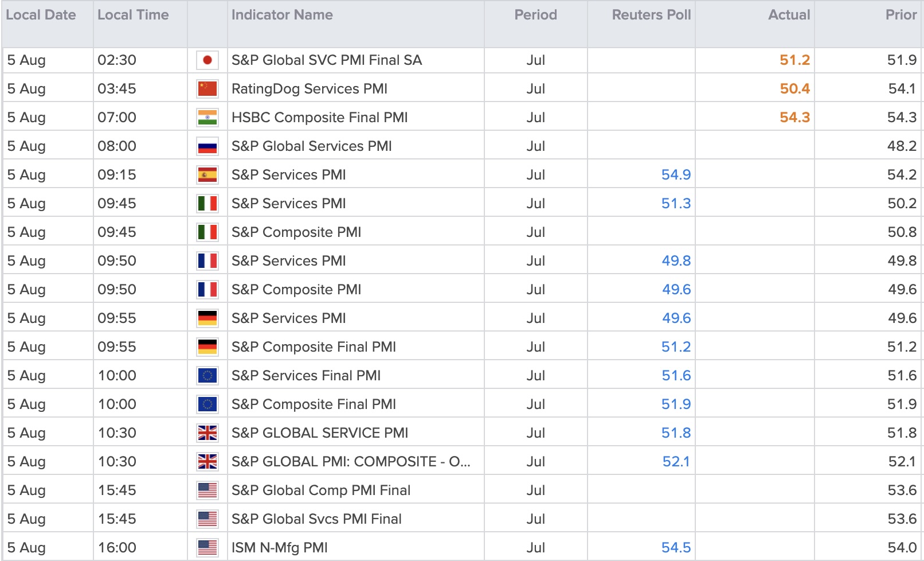
Task: Click the India flag next to HSBC Composite Final PMI
Action: click(207, 118)
